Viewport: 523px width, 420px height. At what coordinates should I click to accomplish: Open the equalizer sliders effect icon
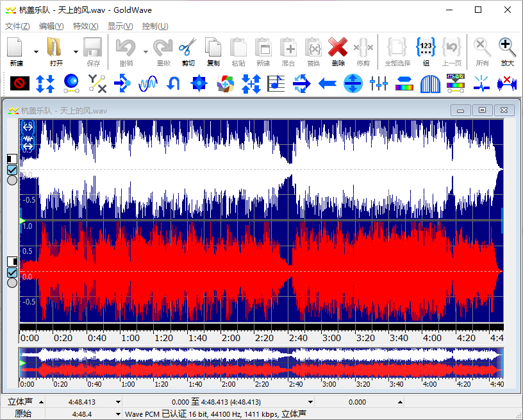coord(379,83)
